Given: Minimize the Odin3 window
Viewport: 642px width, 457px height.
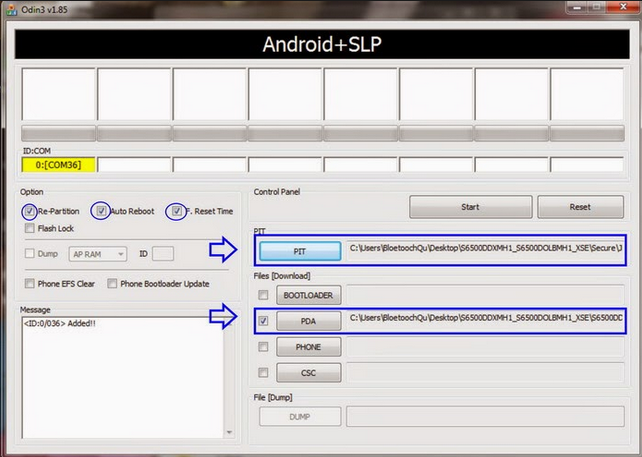Looking at the screenshot, I should coord(578,7).
